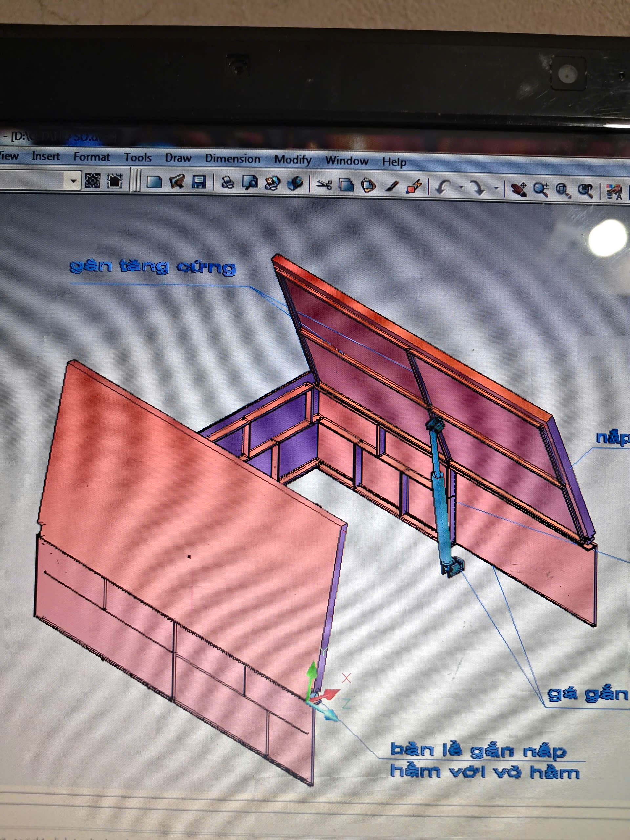Create a new drawing with QNew icon
Viewport: 630px width, 840px height.
(x=154, y=182)
